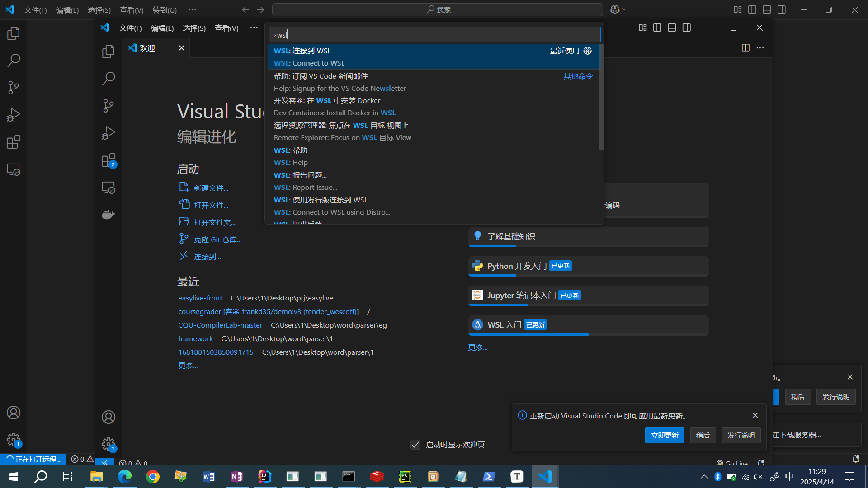Viewport: 868px width, 488px height.
Task: Expand Python 开发入门 walkthrough
Action: click(x=589, y=266)
